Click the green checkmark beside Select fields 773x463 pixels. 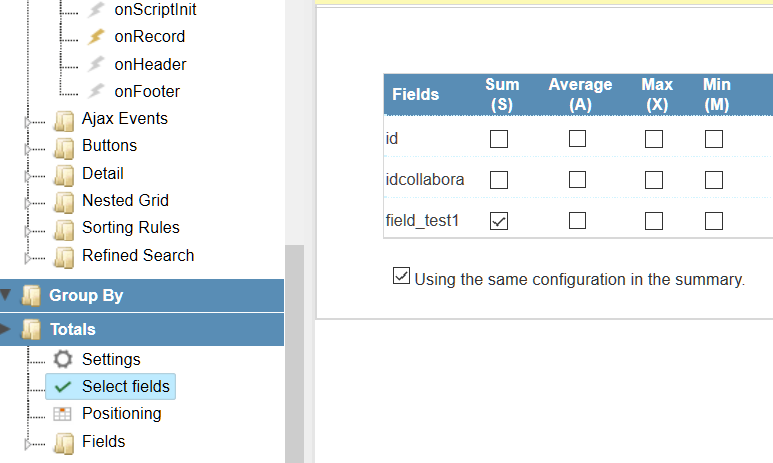click(63, 387)
